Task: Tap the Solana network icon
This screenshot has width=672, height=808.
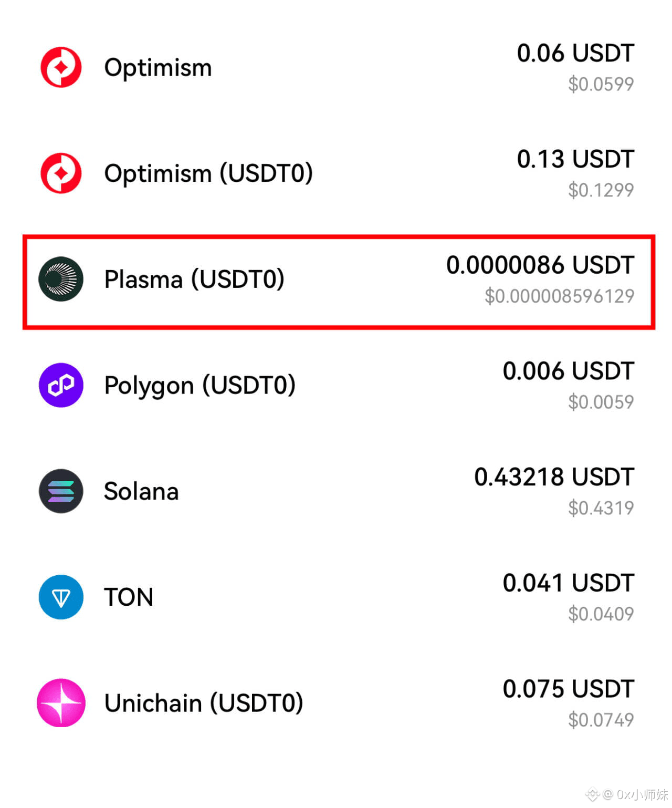Action: (61, 491)
